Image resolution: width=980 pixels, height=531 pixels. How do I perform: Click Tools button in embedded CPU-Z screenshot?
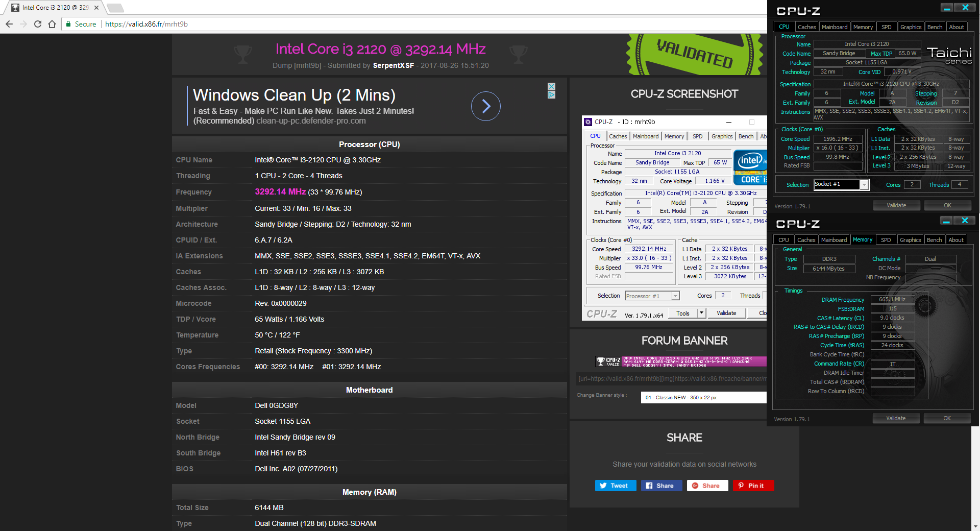(x=683, y=313)
